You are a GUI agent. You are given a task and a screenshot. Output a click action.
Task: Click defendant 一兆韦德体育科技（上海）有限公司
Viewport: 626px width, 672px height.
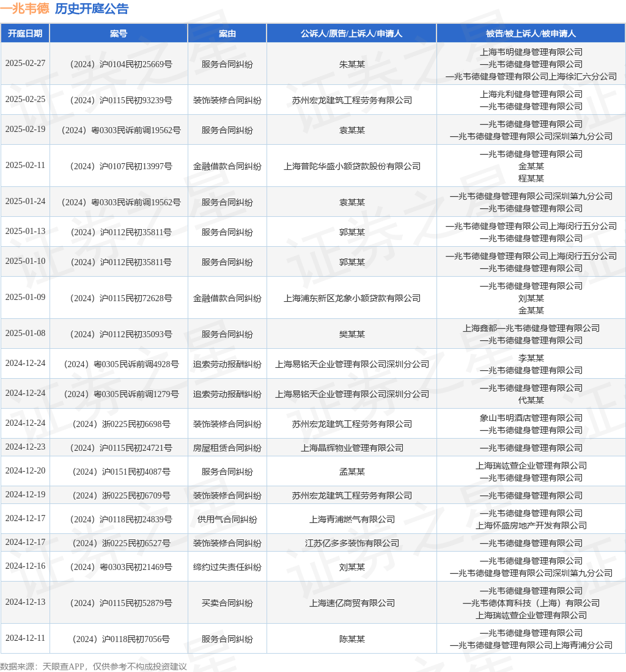[x=531, y=603]
